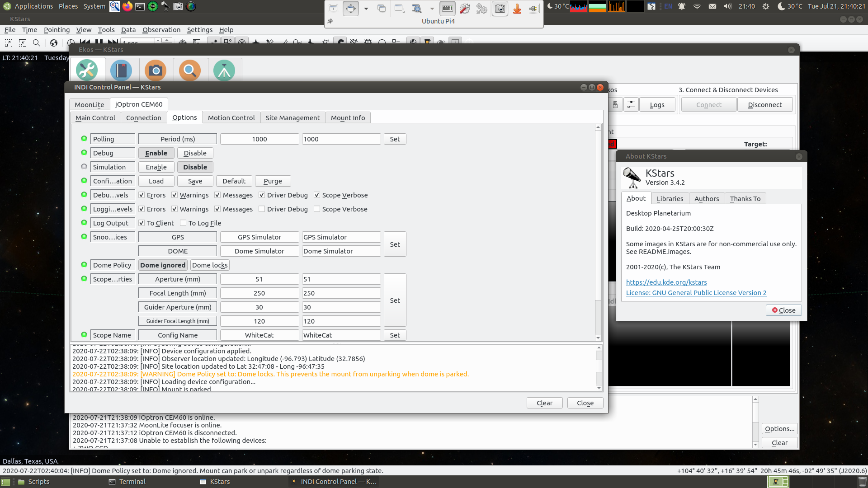
Task: Click the INDI log scroll-up arrow
Action: [599, 348]
